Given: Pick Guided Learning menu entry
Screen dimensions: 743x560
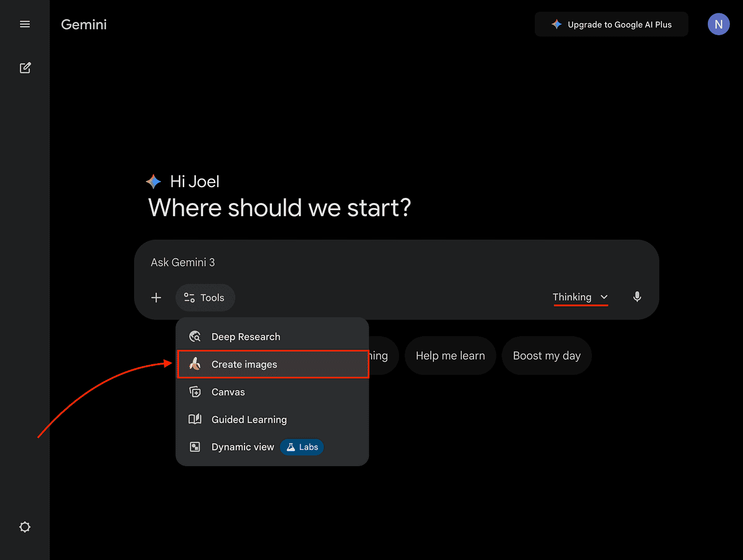Looking at the screenshot, I should tap(273, 419).
